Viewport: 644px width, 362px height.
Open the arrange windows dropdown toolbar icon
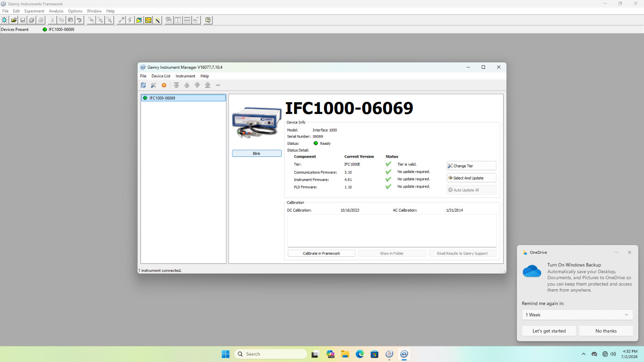tap(196, 20)
